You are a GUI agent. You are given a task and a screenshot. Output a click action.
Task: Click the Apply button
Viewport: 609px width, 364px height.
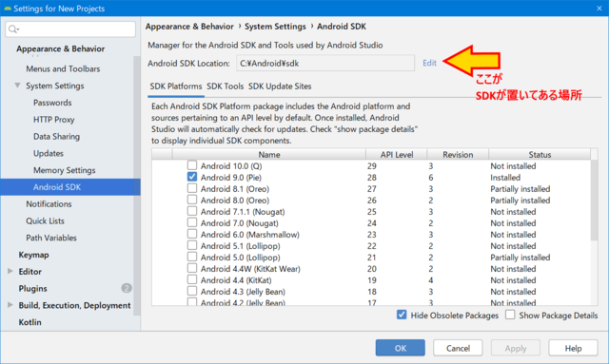[516, 348]
